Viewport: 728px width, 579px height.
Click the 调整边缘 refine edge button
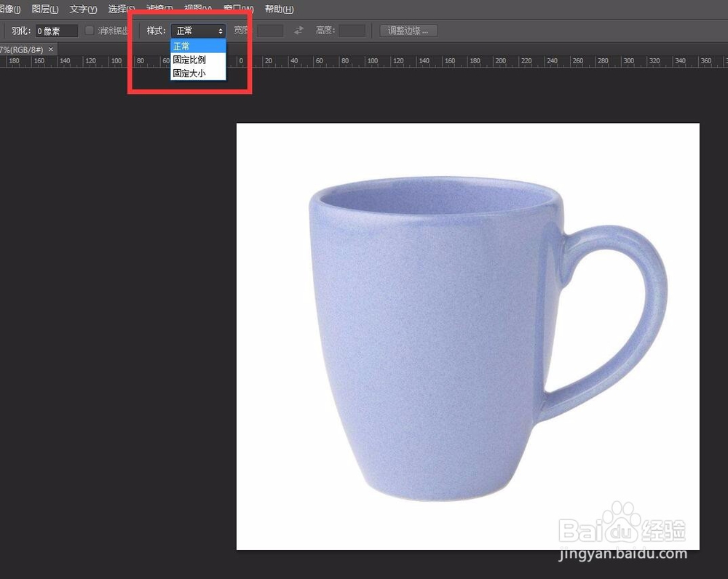[408, 31]
